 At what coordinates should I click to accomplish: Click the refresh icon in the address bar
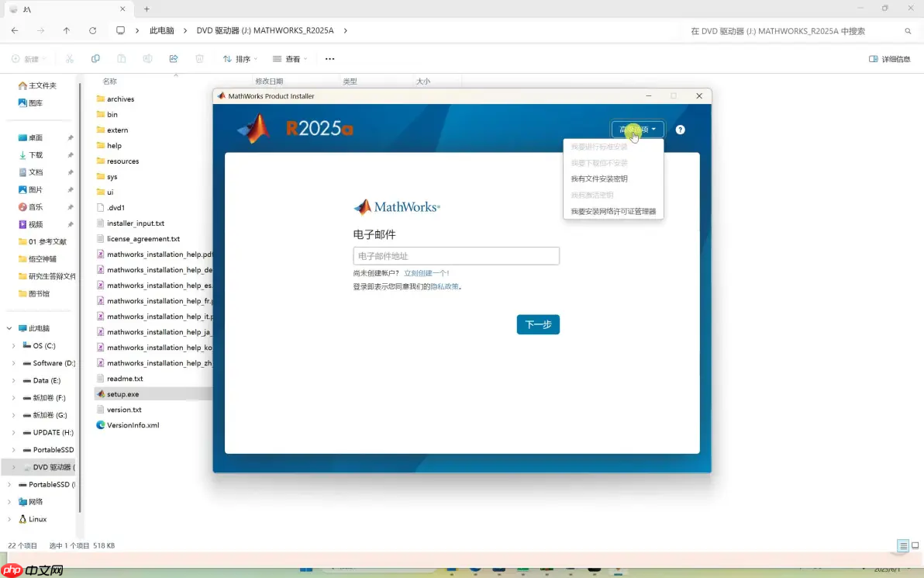tap(92, 31)
